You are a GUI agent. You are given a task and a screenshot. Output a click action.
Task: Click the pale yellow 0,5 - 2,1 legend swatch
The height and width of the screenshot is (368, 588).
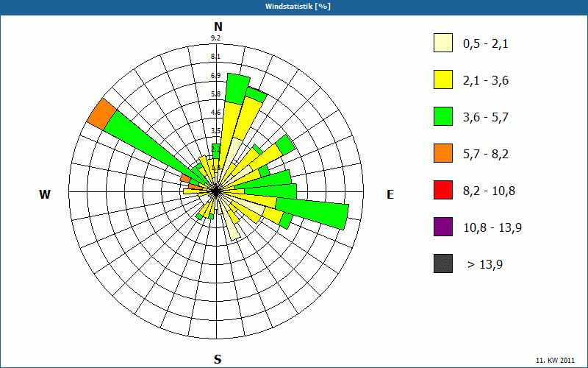tap(443, 43)
